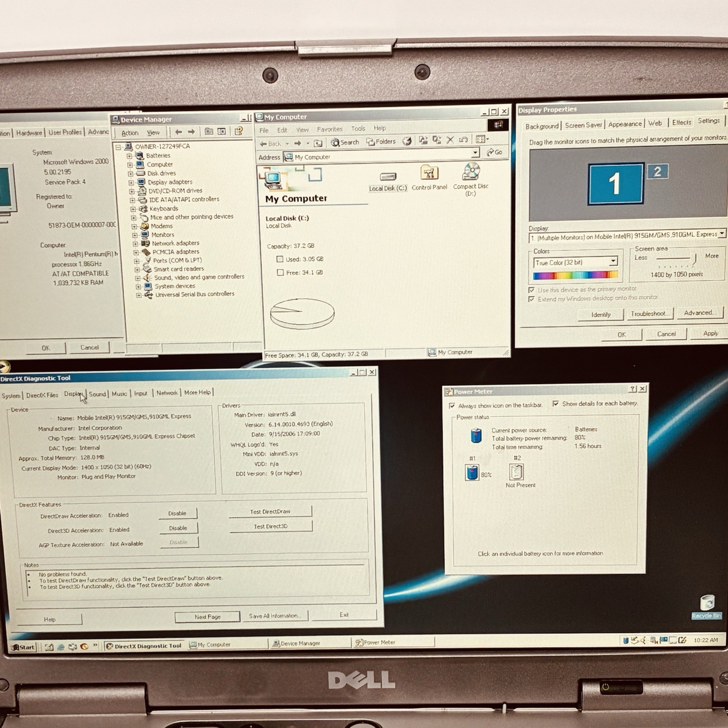Click battery #2 Not Present icon
Image resolution: width=728 pixels, height=728 pixels.
click(516, 472)
